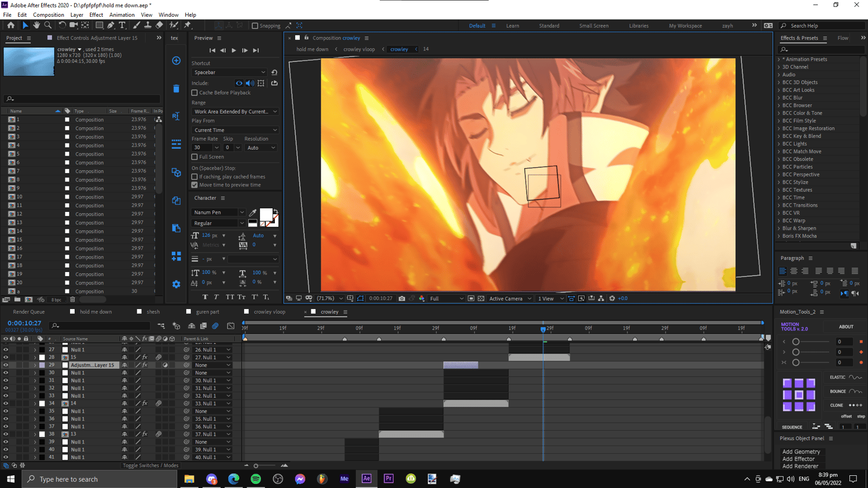Click Toggle Switches / Modes

(150, 465)
